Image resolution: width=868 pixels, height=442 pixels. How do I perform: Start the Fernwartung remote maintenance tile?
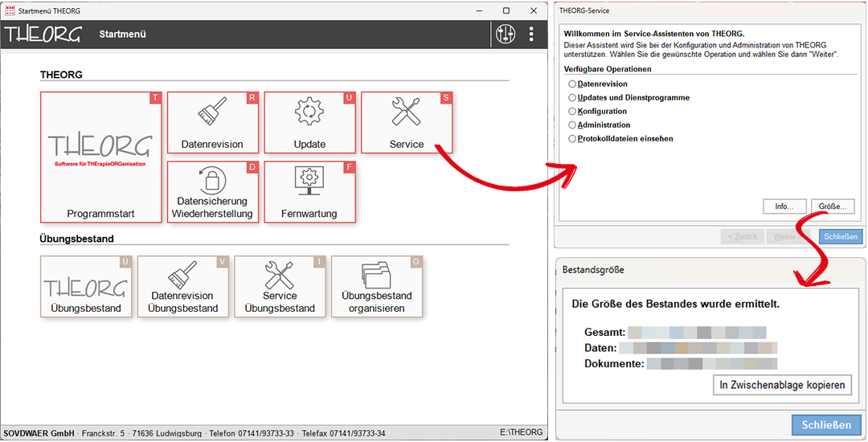click(309, 192)
